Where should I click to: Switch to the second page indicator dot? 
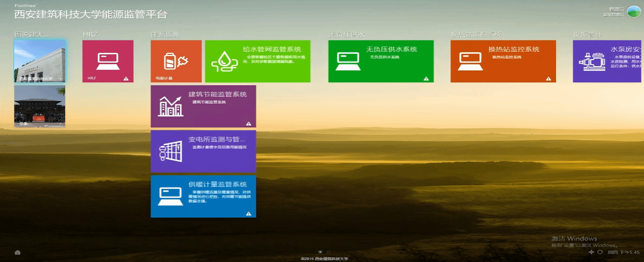coord(328,252)
